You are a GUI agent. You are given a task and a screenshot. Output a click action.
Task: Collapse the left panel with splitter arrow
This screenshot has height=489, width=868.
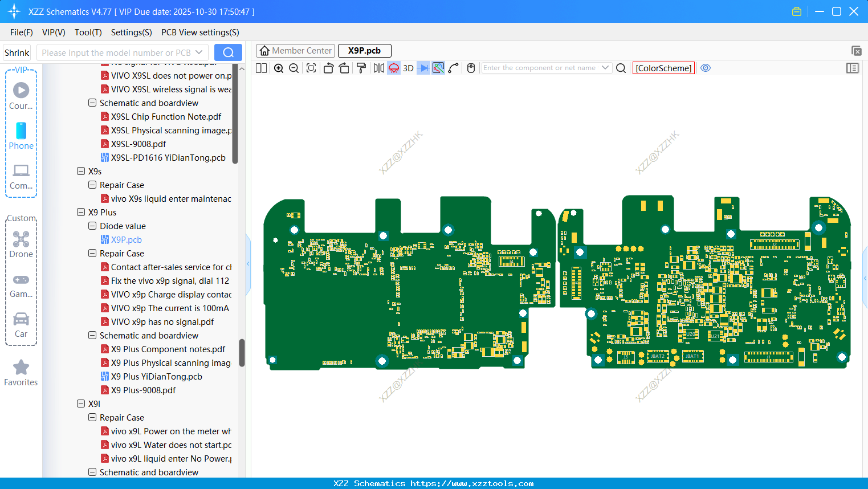248,264
